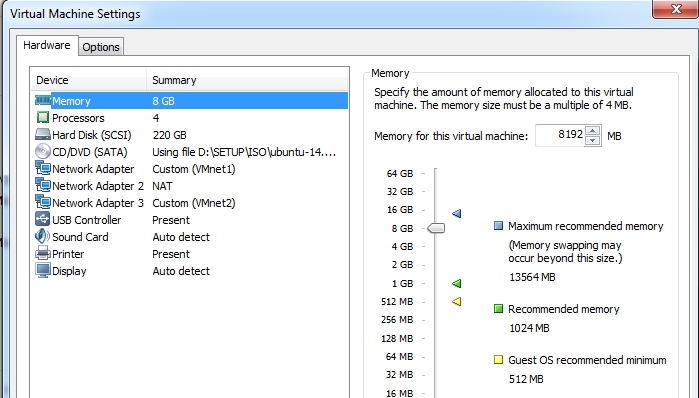Click the yellow Guest OS minimum legend square
Screen dimensions: 699x398
(x=498, y=360)
